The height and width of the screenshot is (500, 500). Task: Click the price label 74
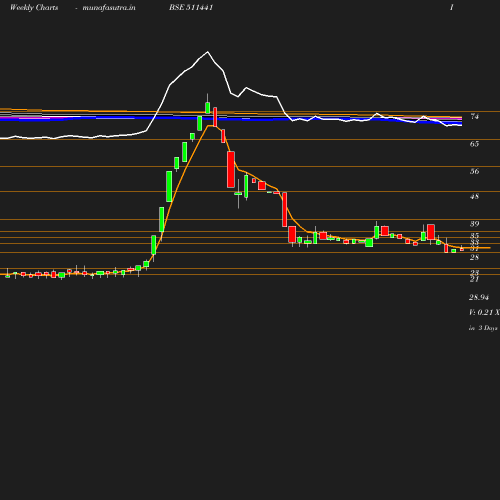click(x=474, y=116)
